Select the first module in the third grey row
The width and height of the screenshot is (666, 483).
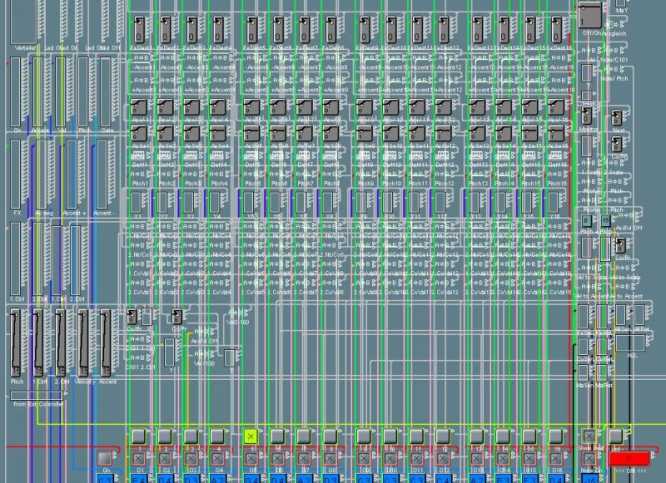(139, 133)
